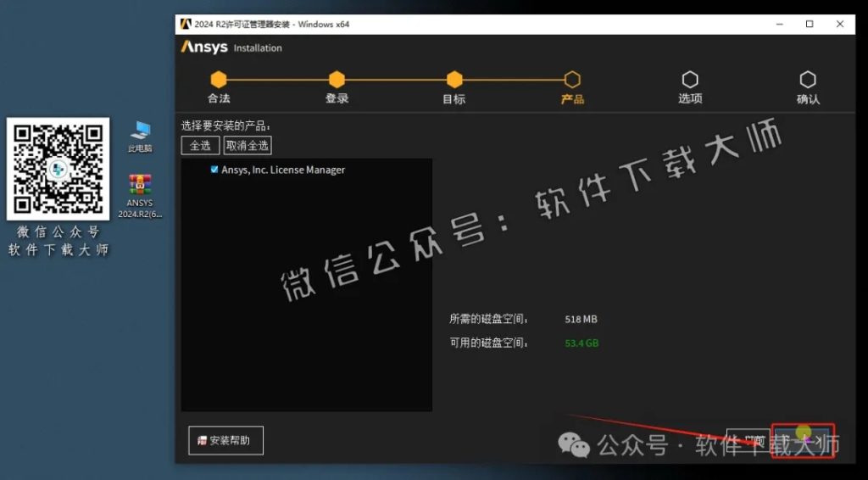Viewport: 868px width, 480px height.
Task: Select the 目标 step hexagon
Action: click(x=454, y=80)
